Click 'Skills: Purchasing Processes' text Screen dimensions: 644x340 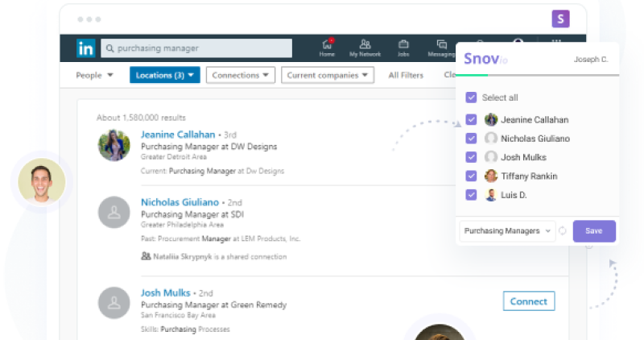[185, 329]
